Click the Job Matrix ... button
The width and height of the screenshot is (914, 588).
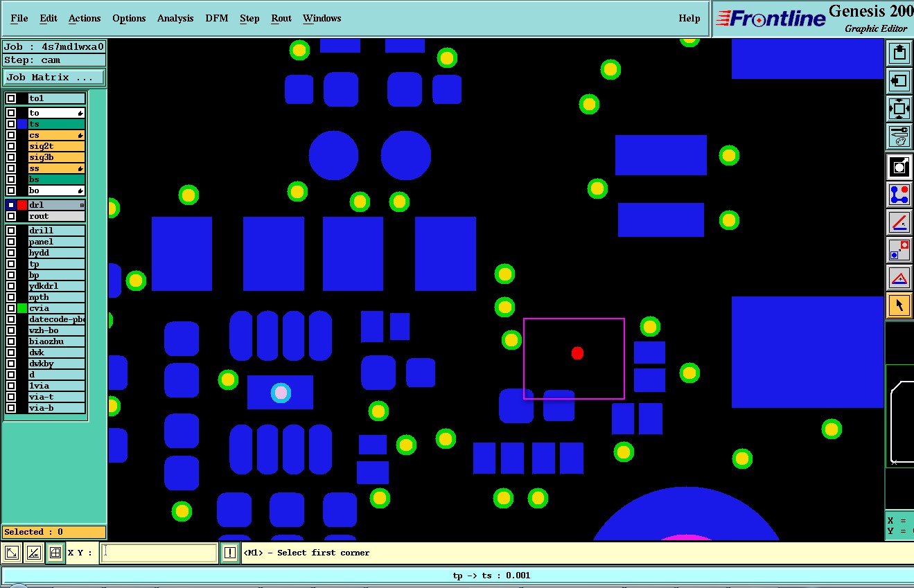[54, 77]
